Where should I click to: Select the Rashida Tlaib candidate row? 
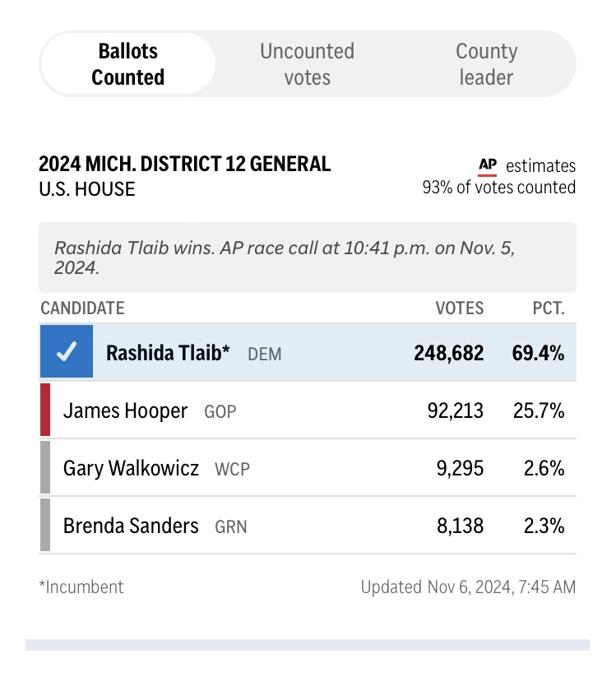[308, 353]
